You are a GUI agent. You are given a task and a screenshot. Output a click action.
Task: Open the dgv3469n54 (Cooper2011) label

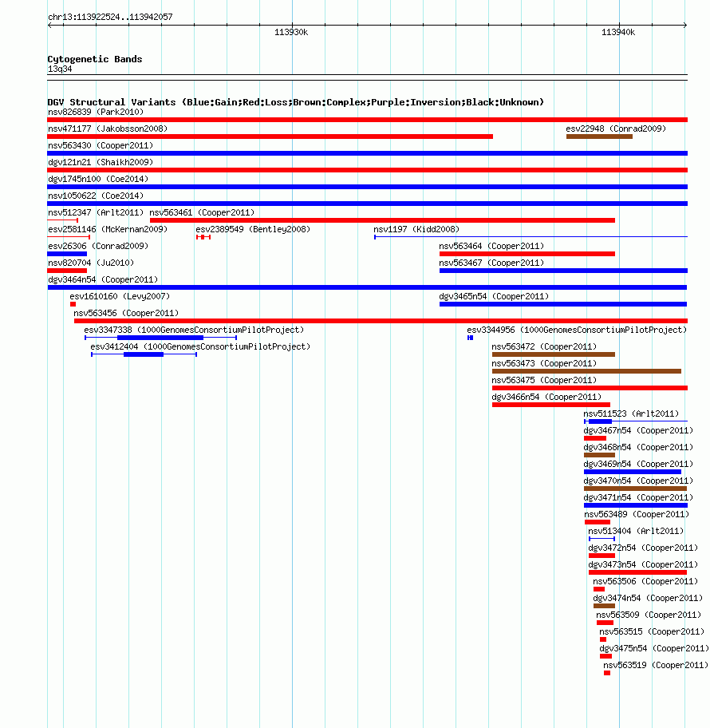point(638,464)
